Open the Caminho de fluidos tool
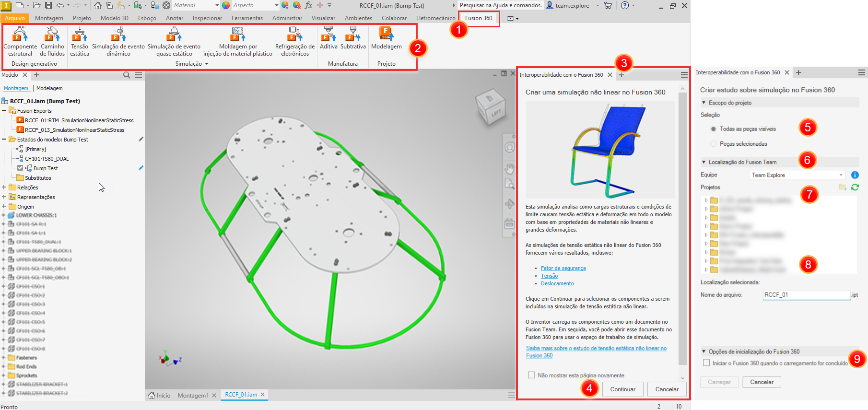This screenshot has width=868, height=410. (52, 41)
